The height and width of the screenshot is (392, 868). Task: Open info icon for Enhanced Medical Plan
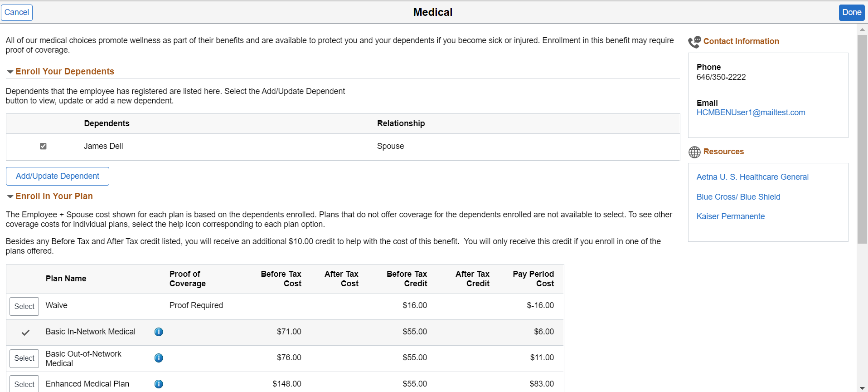[x=159, y=384]
